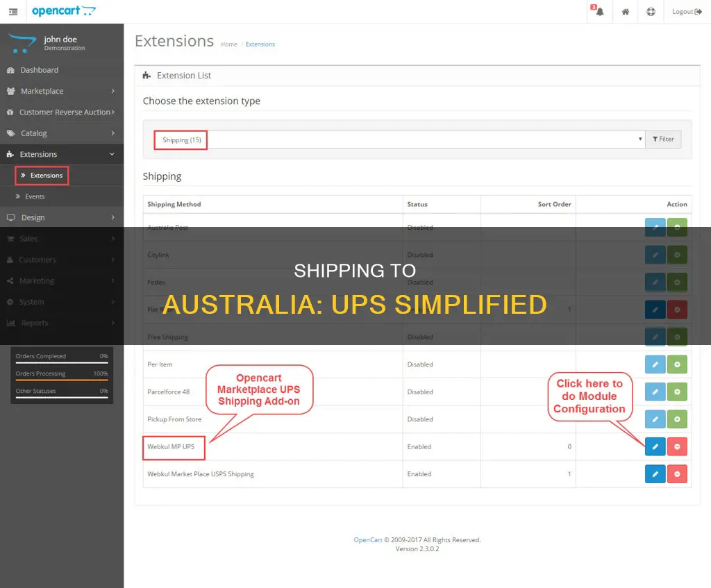Screen dimensions: 711x588
Task: Click the Marketplace users icon in sidebar
Action: coord(11,91)
